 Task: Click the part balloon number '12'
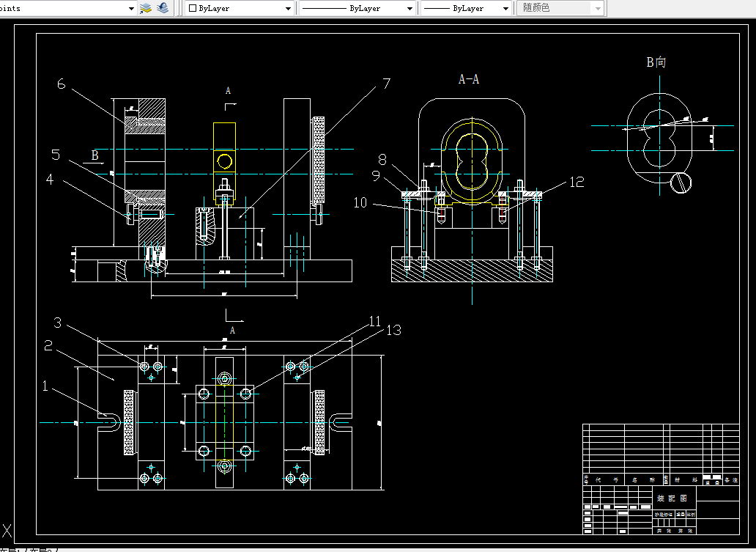(577, 182)
